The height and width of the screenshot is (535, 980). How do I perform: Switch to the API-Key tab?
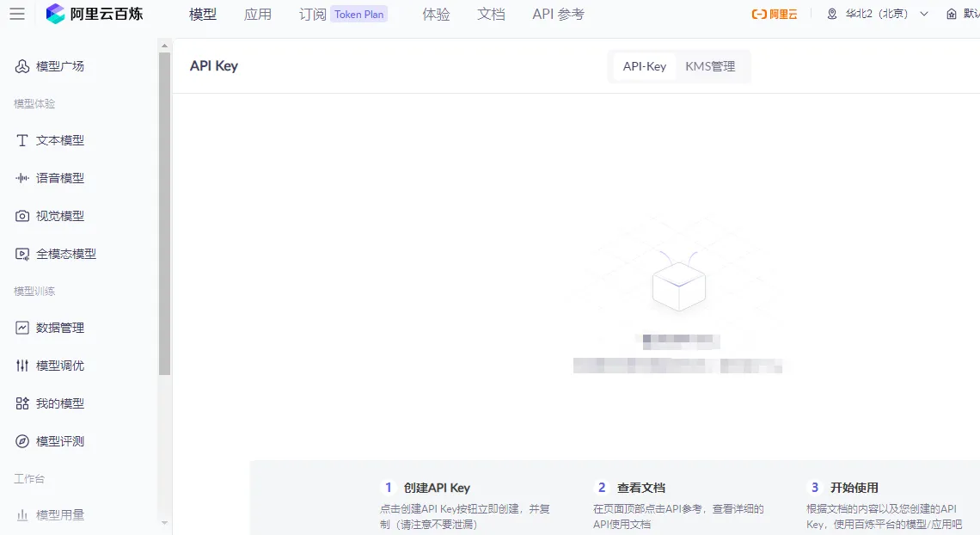coord(645,66)
